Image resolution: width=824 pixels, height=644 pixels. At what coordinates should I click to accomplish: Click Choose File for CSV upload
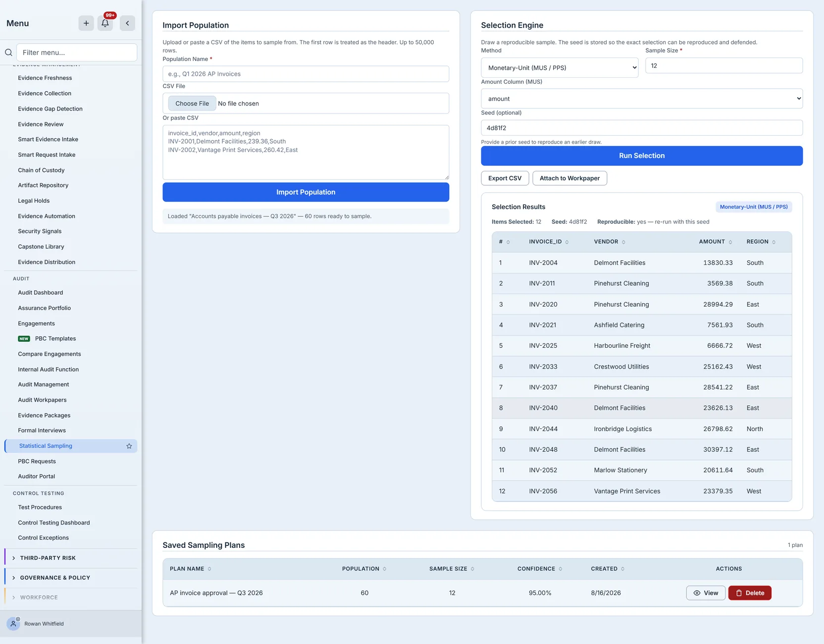coord(192,104)
